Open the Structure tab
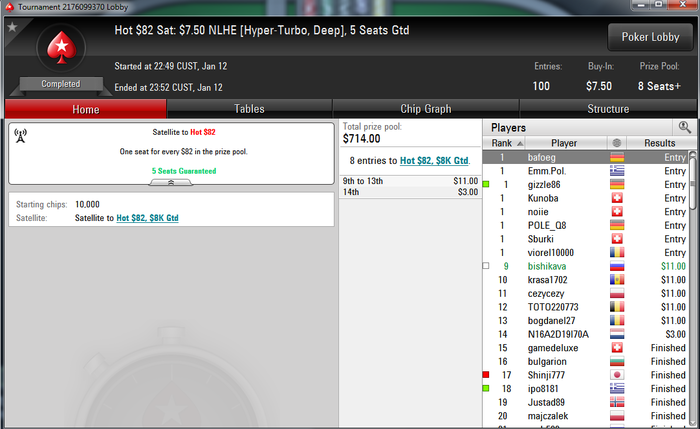The image size is (700, 429). [x=608, y=109]
